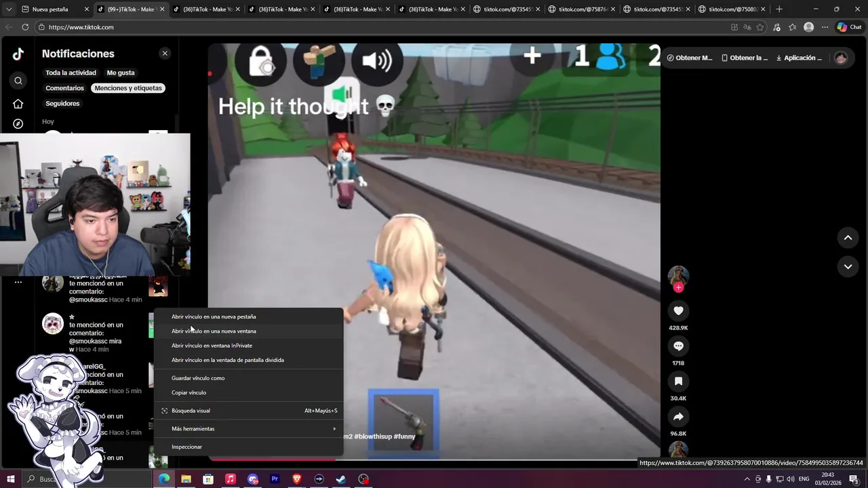The image size is (868, 488).
Task: Choose Abrir vínculo en ventana InPrivate
Action: point(248,346)
